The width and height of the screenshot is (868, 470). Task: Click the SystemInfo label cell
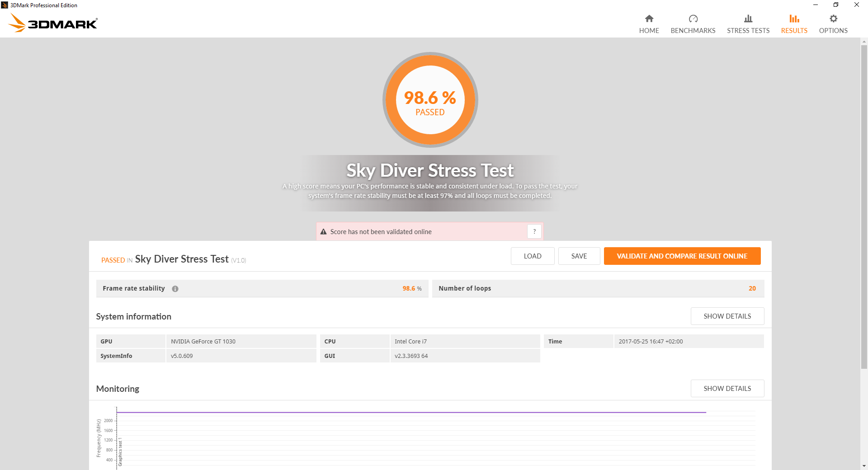(131, 356)
